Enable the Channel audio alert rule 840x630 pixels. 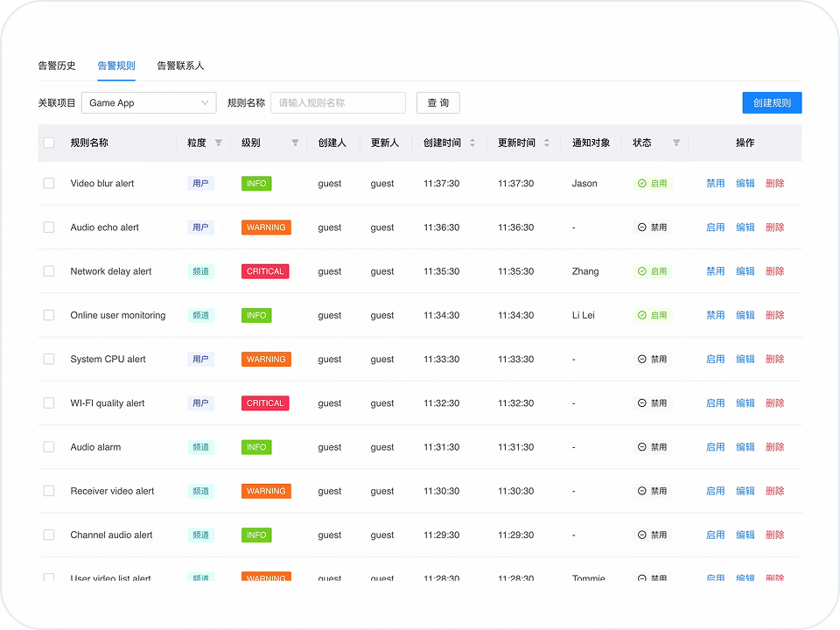[715, 535]
